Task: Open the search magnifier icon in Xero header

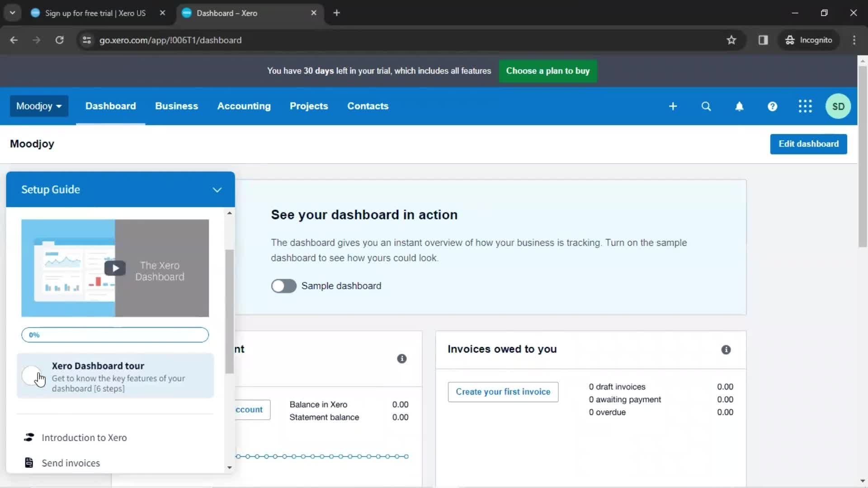Action: tap(706, 106)
